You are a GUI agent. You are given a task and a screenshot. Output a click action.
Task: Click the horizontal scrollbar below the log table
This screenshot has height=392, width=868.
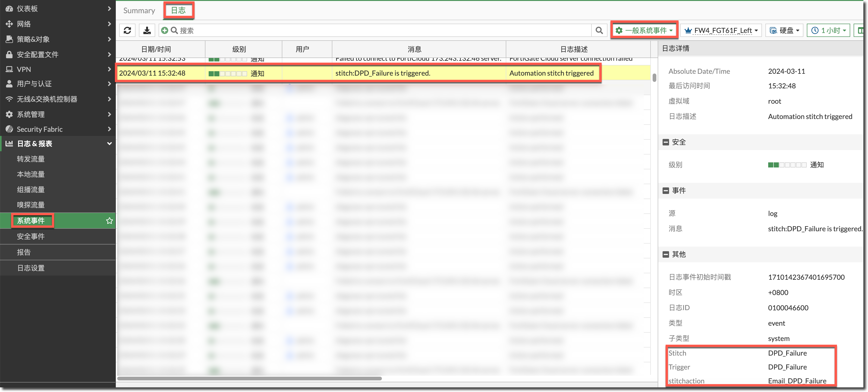[249, 379]
